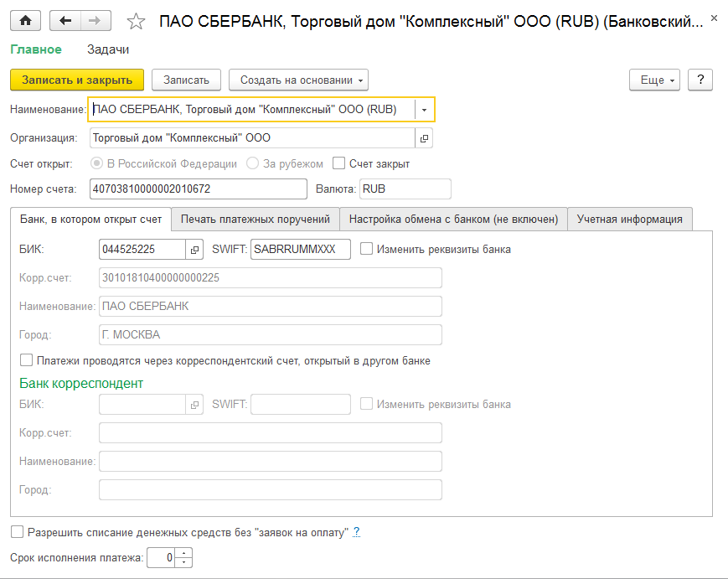
Task: Open correspondent bank БИК selection icon
Action: 194,405
